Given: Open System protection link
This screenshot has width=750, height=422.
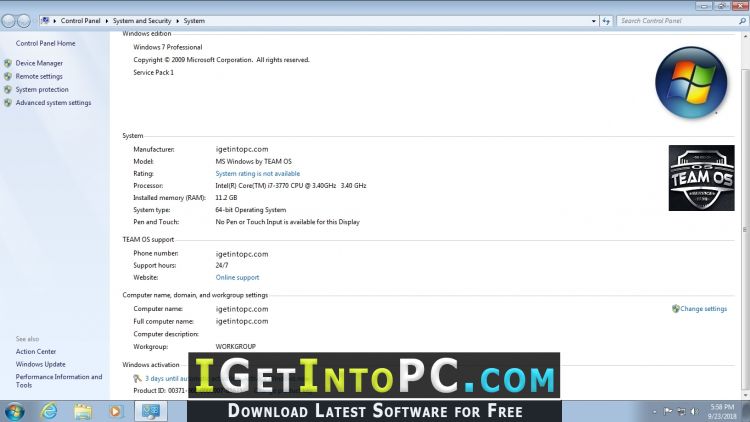Looking at the screenshot, I should click(42, 89).
